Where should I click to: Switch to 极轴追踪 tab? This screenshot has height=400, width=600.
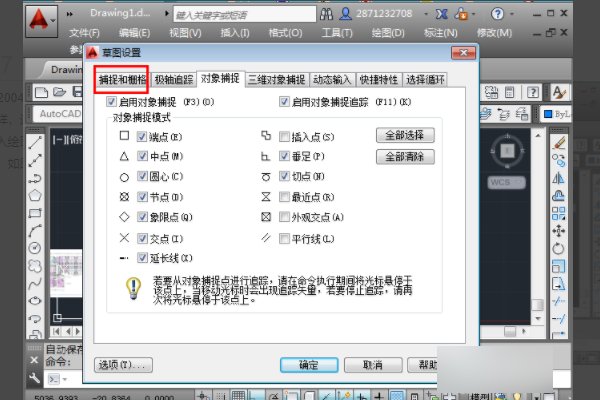[174, 80]
